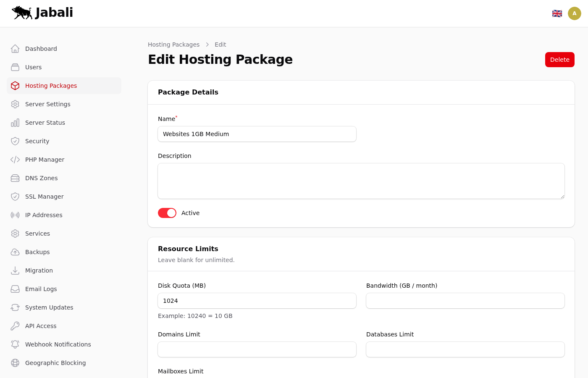Select the IP Addresses signal icon
Image resolution: width=588 pixels, height=378 pixels.
(x=15, y=215)
